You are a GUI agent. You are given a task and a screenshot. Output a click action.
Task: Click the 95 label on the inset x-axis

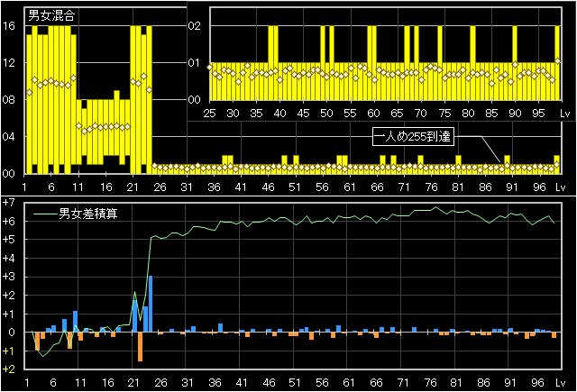pos(538,114)
